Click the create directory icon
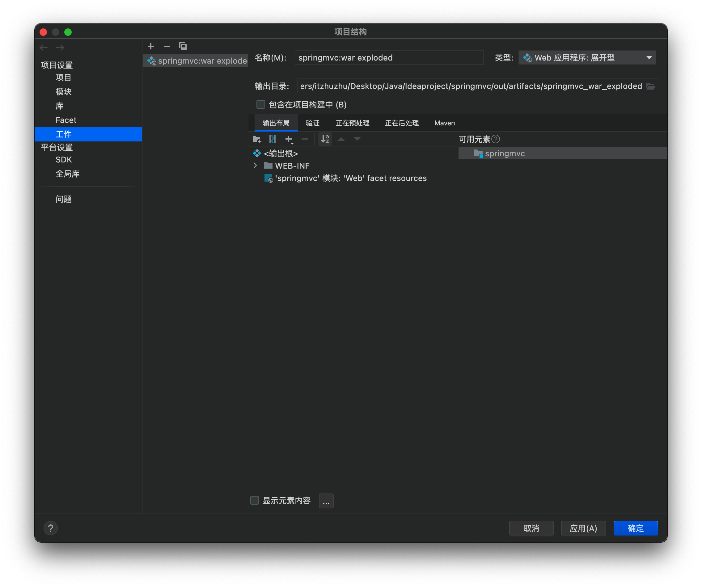702x588 pixels. [x=257, y=139]
